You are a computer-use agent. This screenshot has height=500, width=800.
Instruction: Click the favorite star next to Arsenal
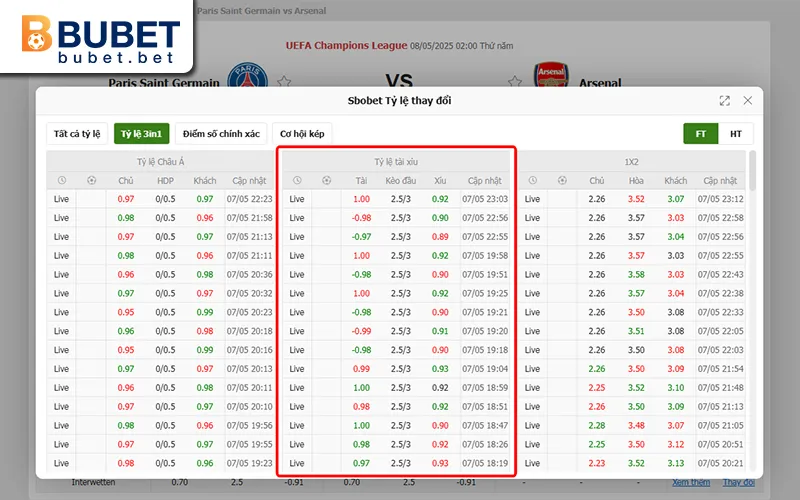coord(515,81)
